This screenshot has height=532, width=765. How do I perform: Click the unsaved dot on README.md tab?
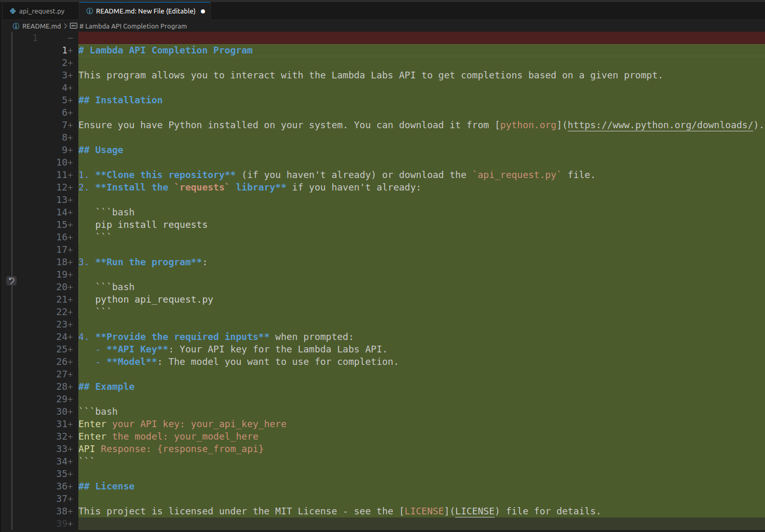(x=203, y=11)
